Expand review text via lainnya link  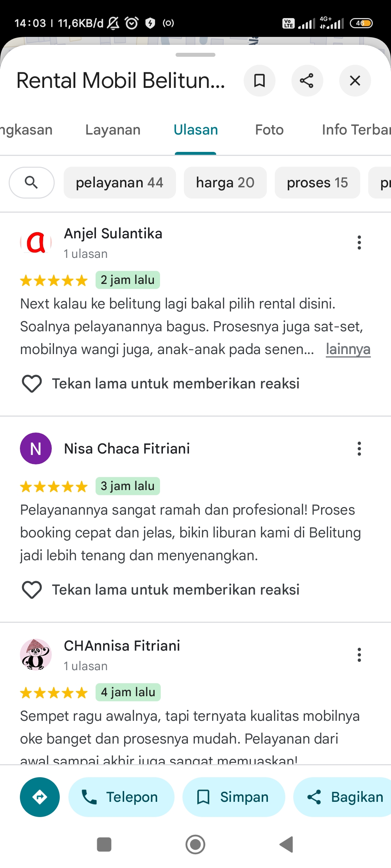click(x=348, y=349)
